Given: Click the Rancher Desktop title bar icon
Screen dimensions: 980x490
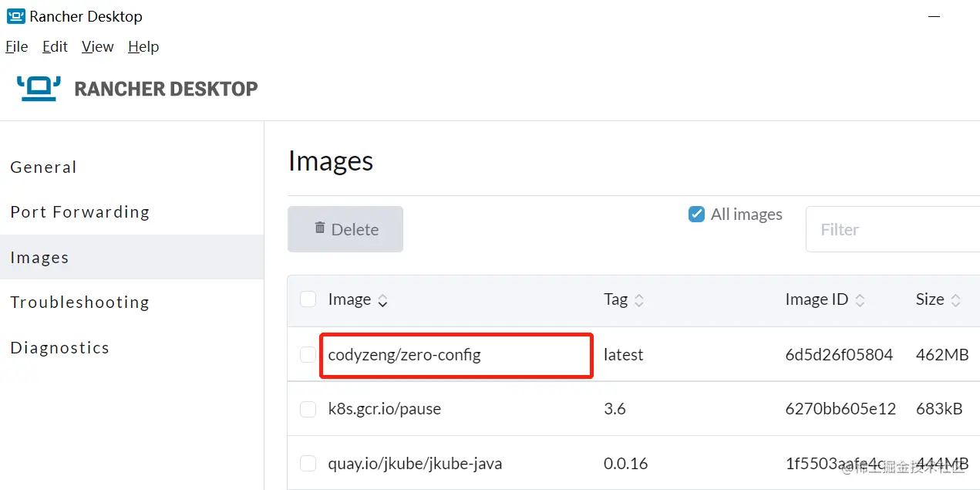Looking at the screenshot, I should pyautogui.click(x=15, y=16).
